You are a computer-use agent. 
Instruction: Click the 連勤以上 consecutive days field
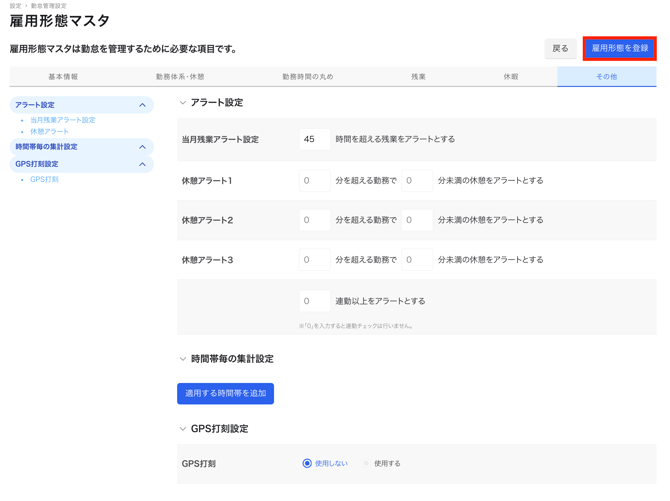314,301
